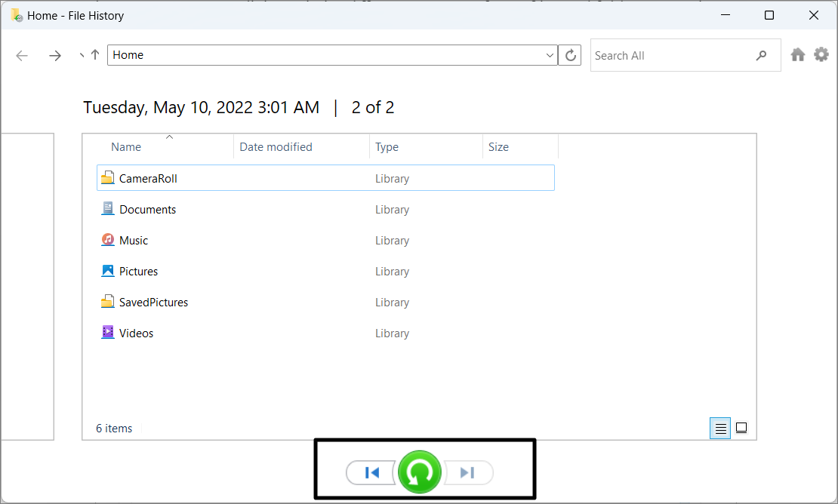Viewport: 838px width, 504px height.
Task: Go to the next backup version
Action: 467,472
